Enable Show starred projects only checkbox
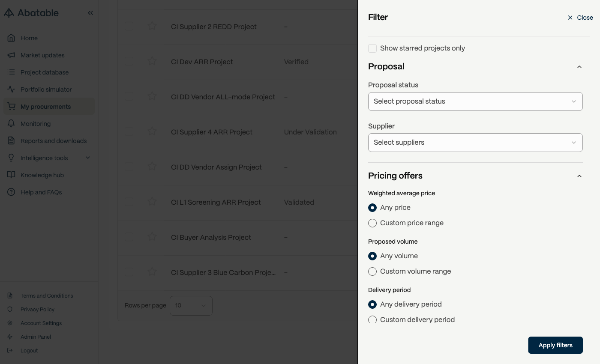Image resolution: width=600 pixels, height=364 pixels. click(372, 48)
